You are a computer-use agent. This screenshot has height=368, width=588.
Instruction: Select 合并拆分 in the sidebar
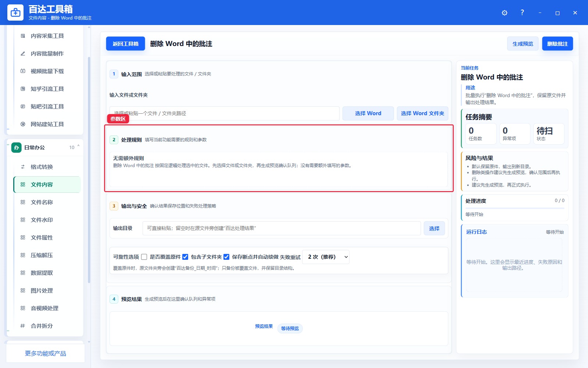point(47,326)
